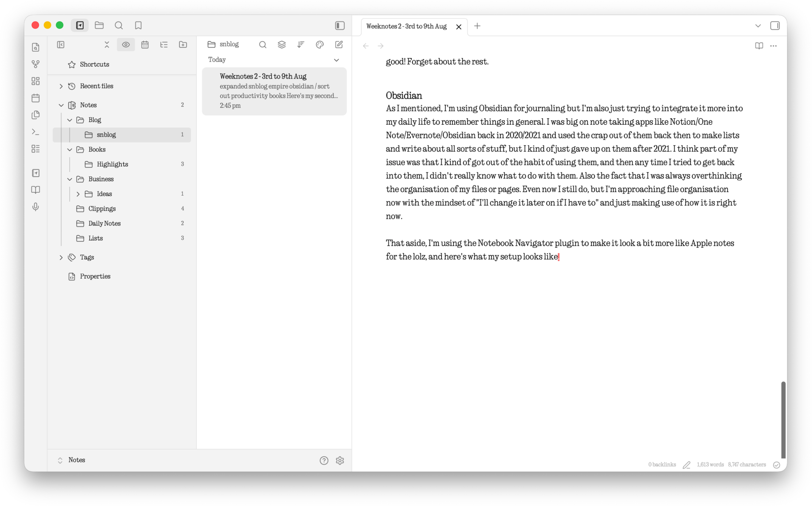Viewport: 812px width, 506px height.
Task: Open the Properties section
Action: coord(122,277)
